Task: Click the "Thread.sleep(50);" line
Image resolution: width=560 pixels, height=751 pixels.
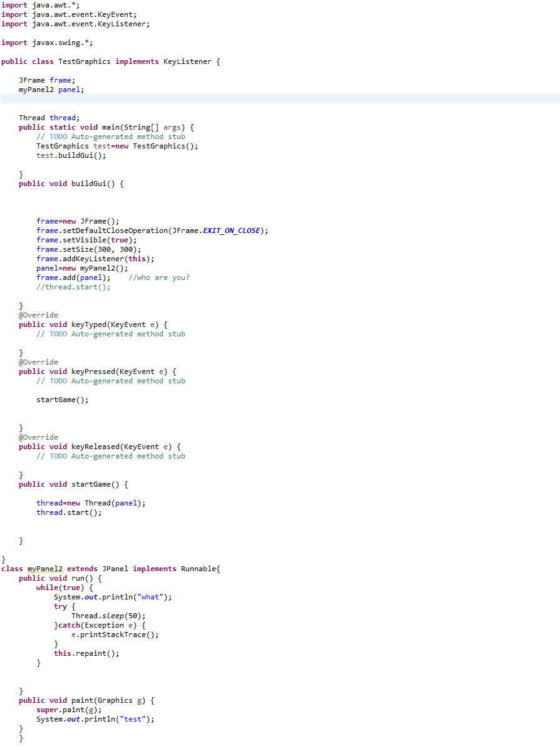Action: (x=108, y=616)
